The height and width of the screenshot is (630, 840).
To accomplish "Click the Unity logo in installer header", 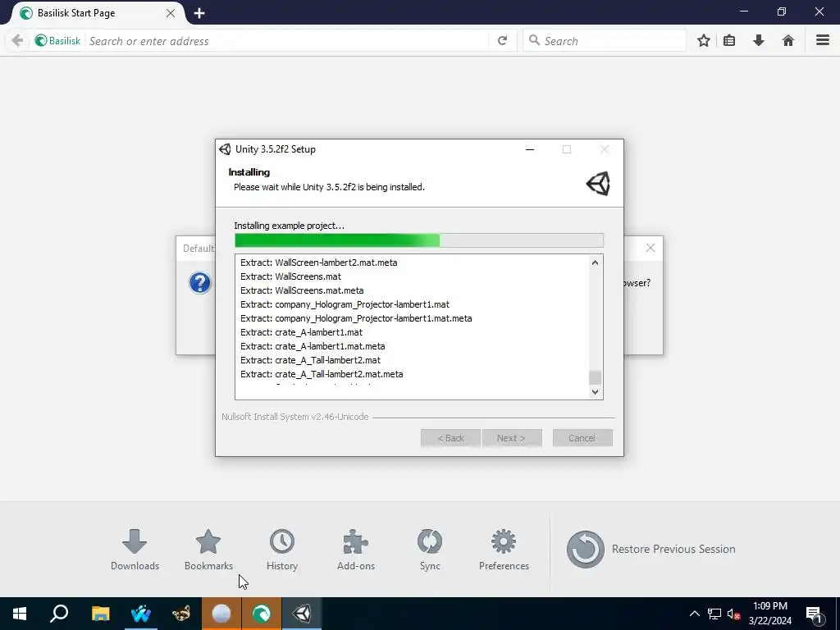I will coord(598,183).
